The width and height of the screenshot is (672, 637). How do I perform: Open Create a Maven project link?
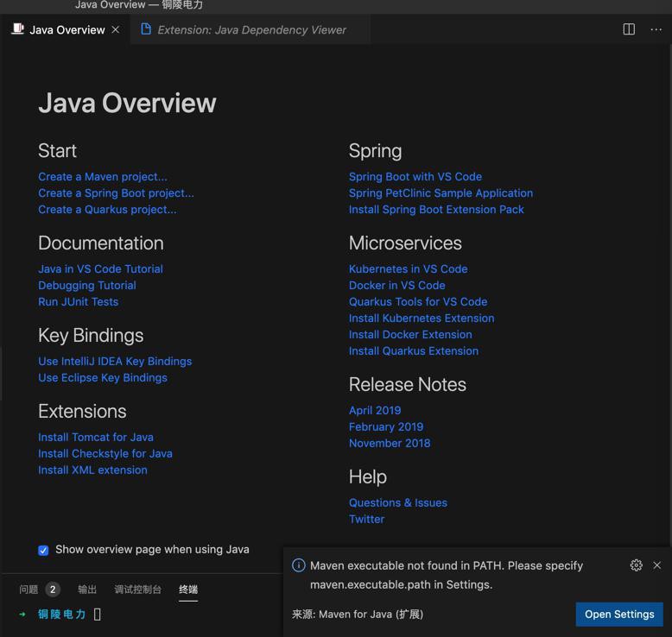pos(103,177)
